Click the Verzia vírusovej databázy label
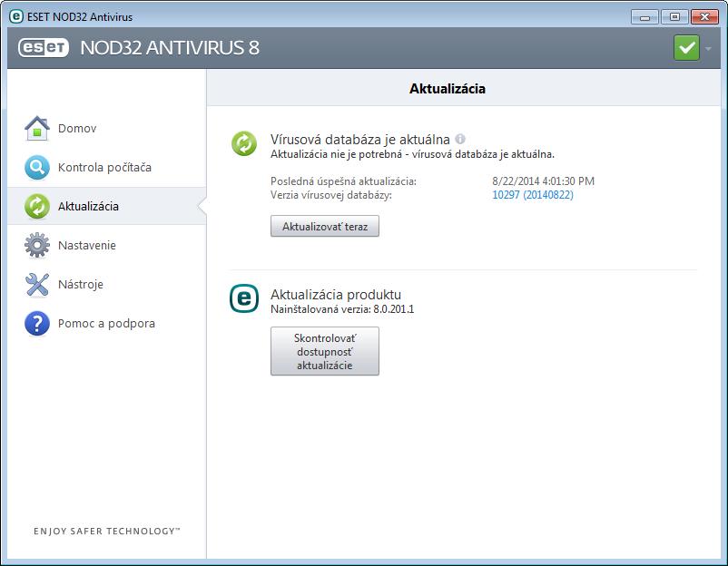Image resolution: width=728 pixels, height=566 pixels. [331, 195]
